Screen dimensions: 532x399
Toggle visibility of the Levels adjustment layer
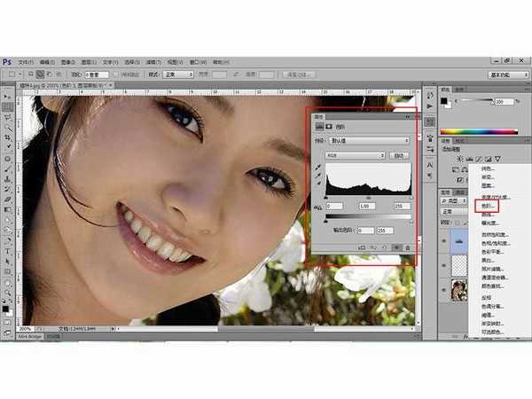coord(445,240)
